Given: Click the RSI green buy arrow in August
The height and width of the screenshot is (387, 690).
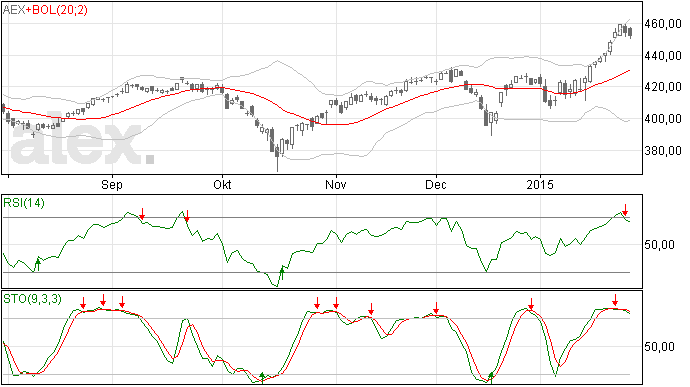Looking at the screenshot, I should pos(38,265).
